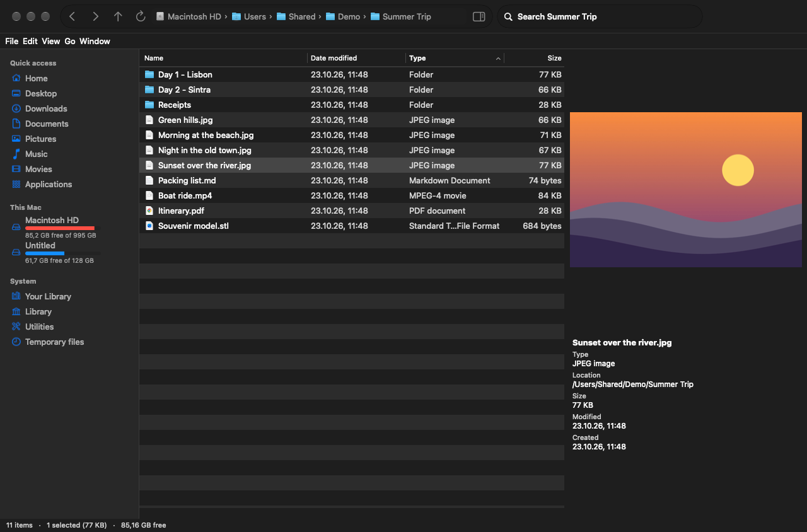Viewport: 807px width, 532px height.
Task: Click Users in the breadcrumb path
Action: tap(249, 16)
